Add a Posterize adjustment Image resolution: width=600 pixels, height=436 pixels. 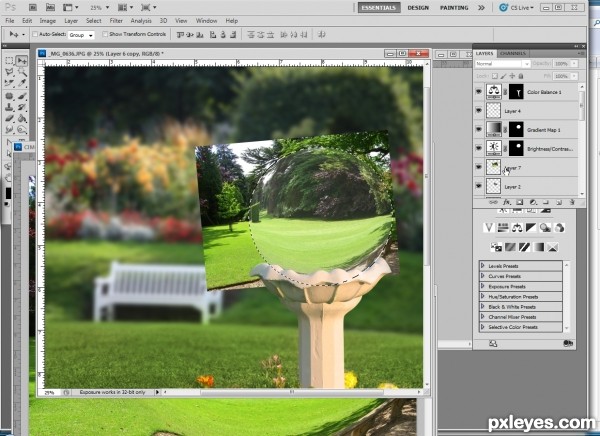(x=510, y=247)
